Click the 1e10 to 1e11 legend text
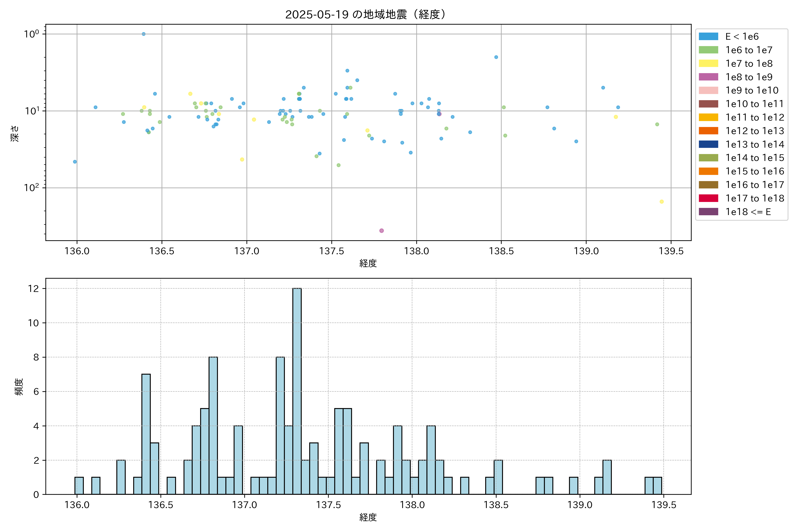This screenshot has width=798, height=532. [x=755, y=104]
